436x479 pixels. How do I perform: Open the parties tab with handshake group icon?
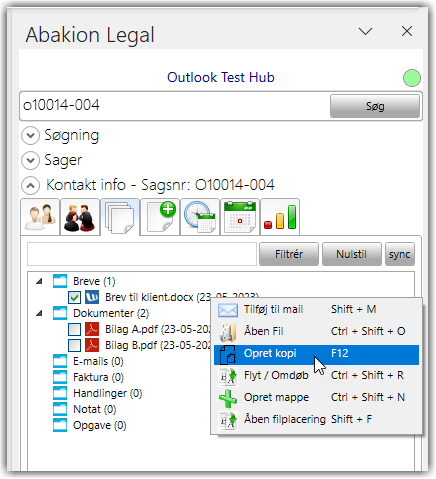click(80, 217)
